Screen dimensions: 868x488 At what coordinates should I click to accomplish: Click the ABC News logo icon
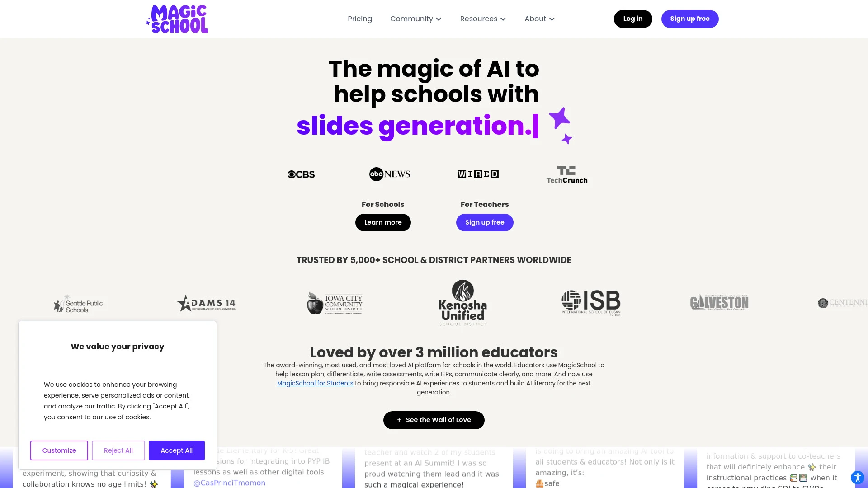tap(389, 174)
